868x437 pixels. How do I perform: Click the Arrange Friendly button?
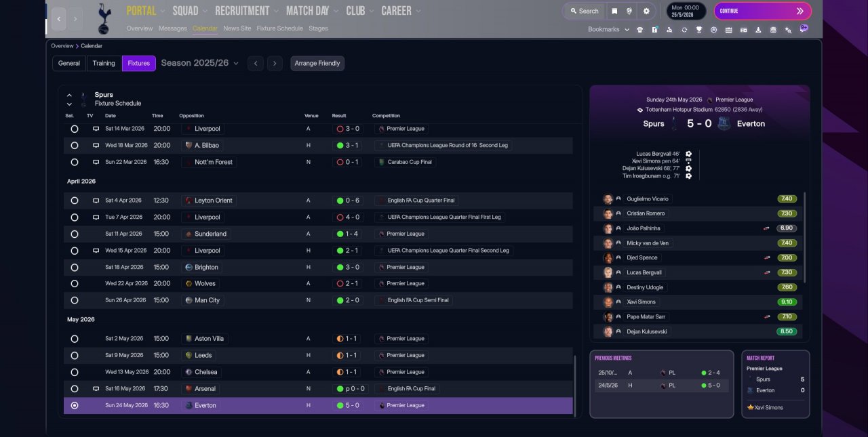click(x=317, y=63)
